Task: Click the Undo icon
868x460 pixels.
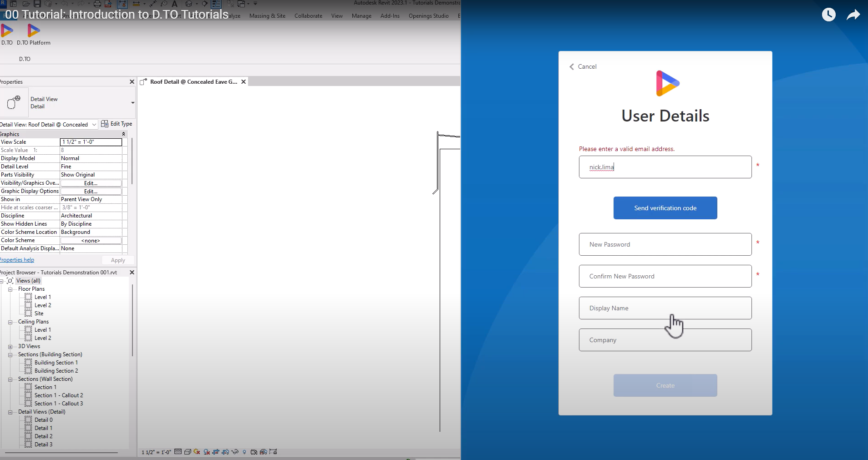Action: tap(64, 3)
